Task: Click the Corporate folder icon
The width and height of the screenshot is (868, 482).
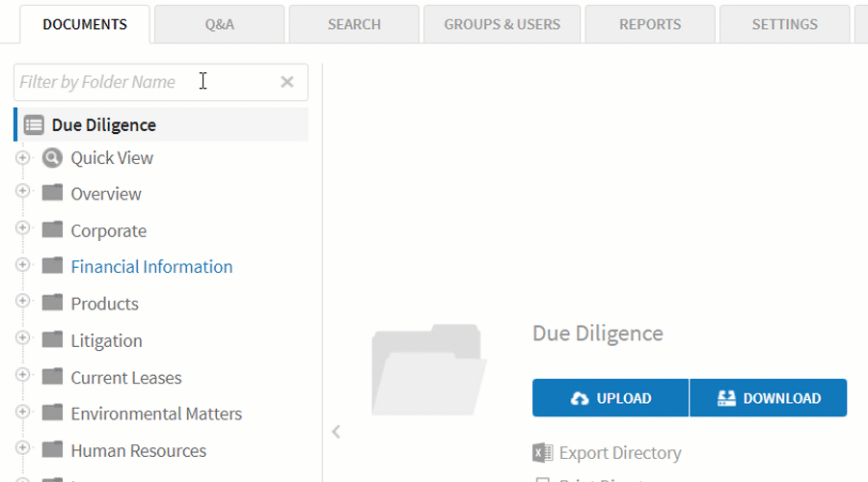Action: [x=52, y=230]
